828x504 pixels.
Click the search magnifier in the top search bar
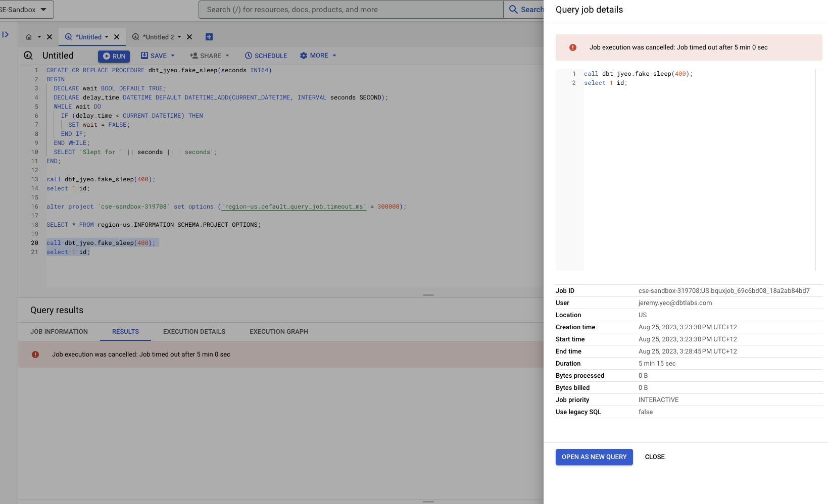click(x=512, y=10)
